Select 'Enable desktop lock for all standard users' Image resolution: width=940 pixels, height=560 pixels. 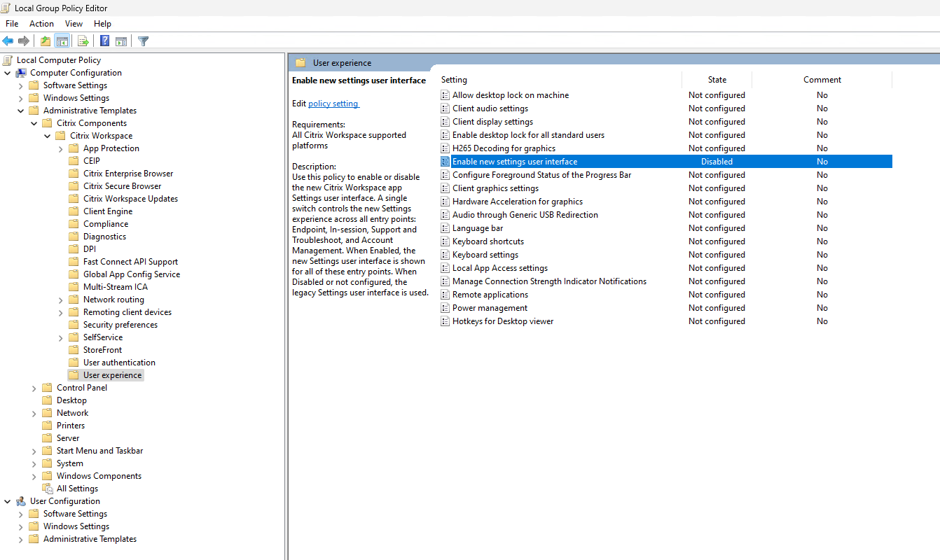[x=528, y=135]
